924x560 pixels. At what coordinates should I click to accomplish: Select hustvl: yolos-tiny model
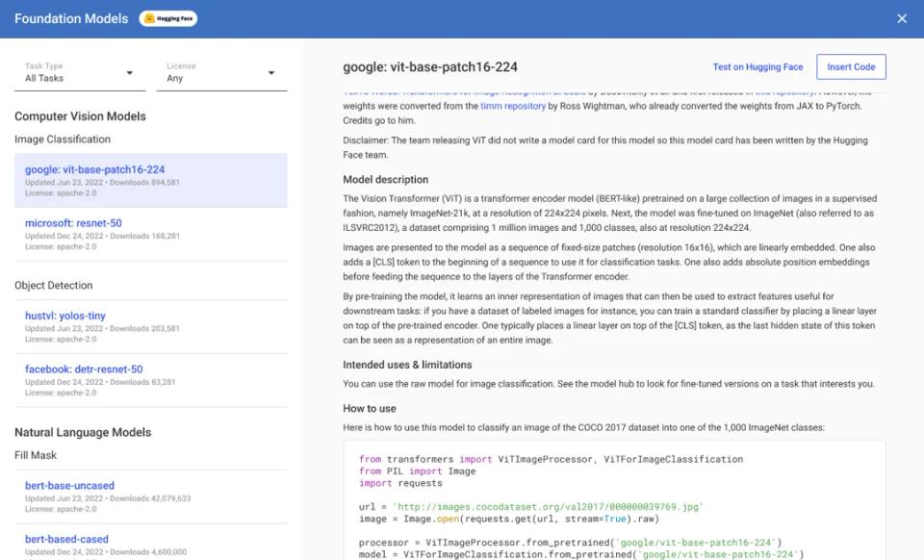(151, 326)
